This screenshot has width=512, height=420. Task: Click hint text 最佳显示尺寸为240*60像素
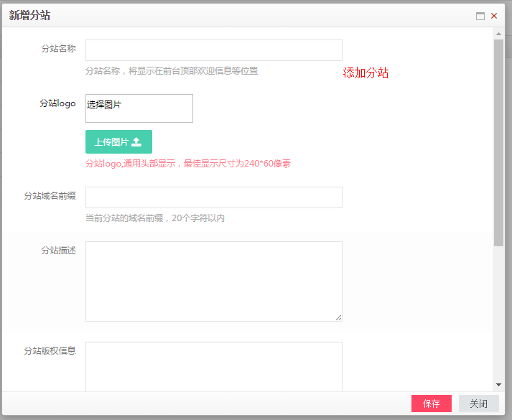[237, 164]
